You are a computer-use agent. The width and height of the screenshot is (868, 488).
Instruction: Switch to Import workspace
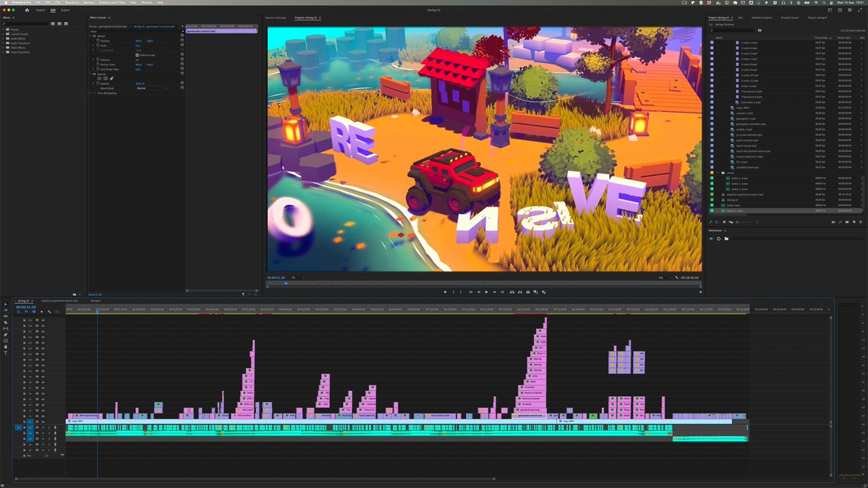coord(41,10)
